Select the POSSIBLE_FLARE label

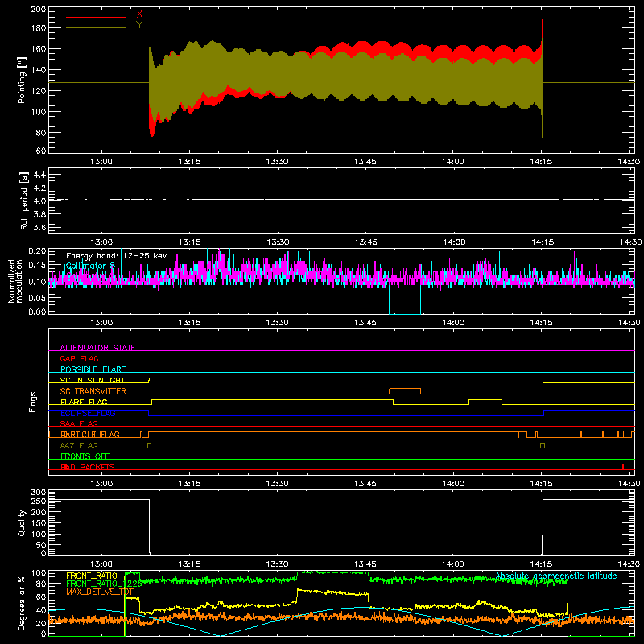93,369
